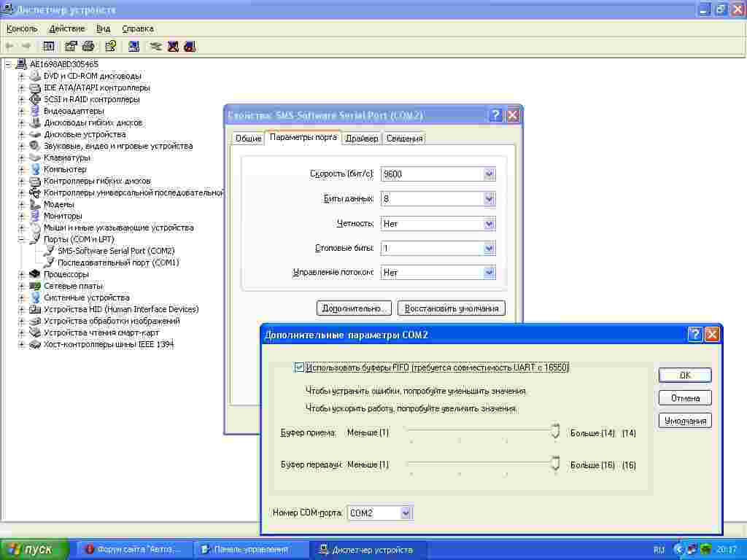Screen dimensions: 747x560
Task: Click the icon beside 'Клавиатуры'
Action: [35, 157]
